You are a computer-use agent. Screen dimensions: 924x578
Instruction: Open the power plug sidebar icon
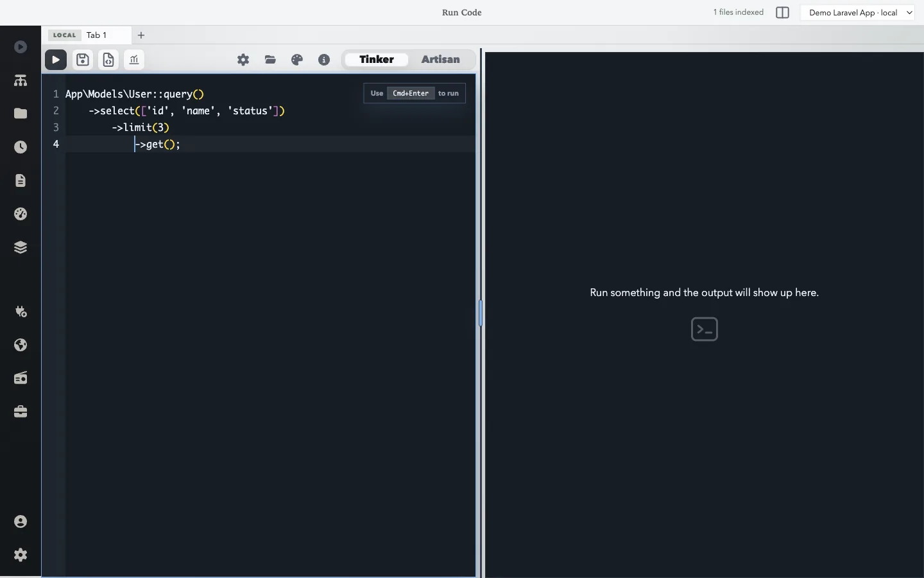coord(21,311)
